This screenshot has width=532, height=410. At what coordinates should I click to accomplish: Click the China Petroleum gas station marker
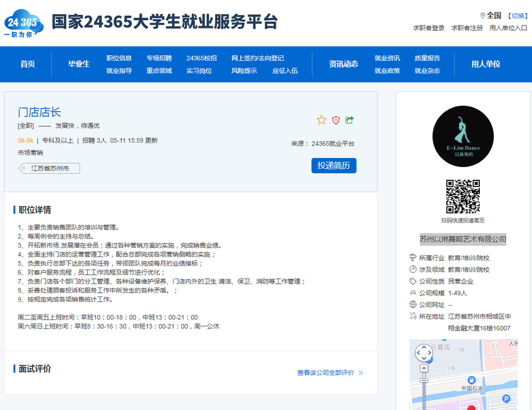coord(471,380)
